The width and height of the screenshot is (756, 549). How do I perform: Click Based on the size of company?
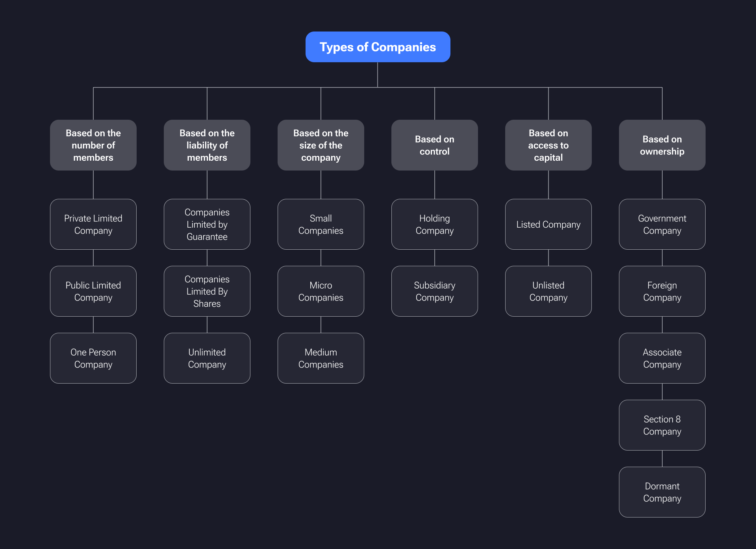click(x=321, y=145)
